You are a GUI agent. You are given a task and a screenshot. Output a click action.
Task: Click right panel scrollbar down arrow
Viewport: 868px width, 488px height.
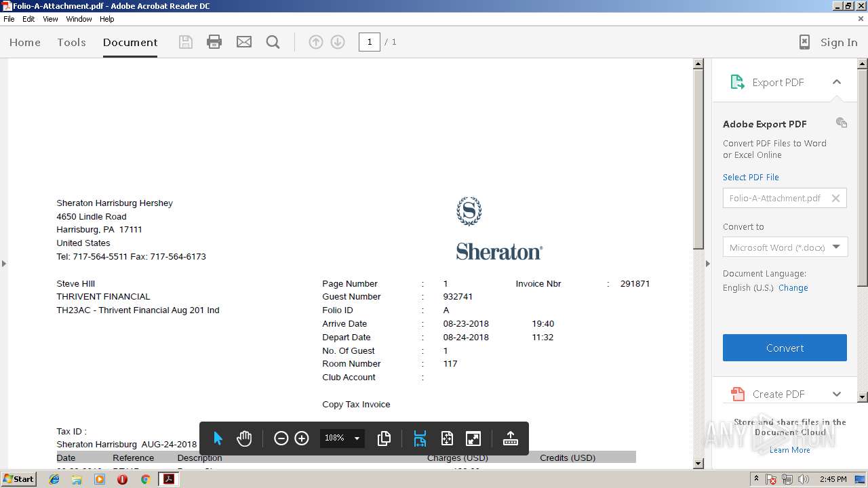coord(863,396)
